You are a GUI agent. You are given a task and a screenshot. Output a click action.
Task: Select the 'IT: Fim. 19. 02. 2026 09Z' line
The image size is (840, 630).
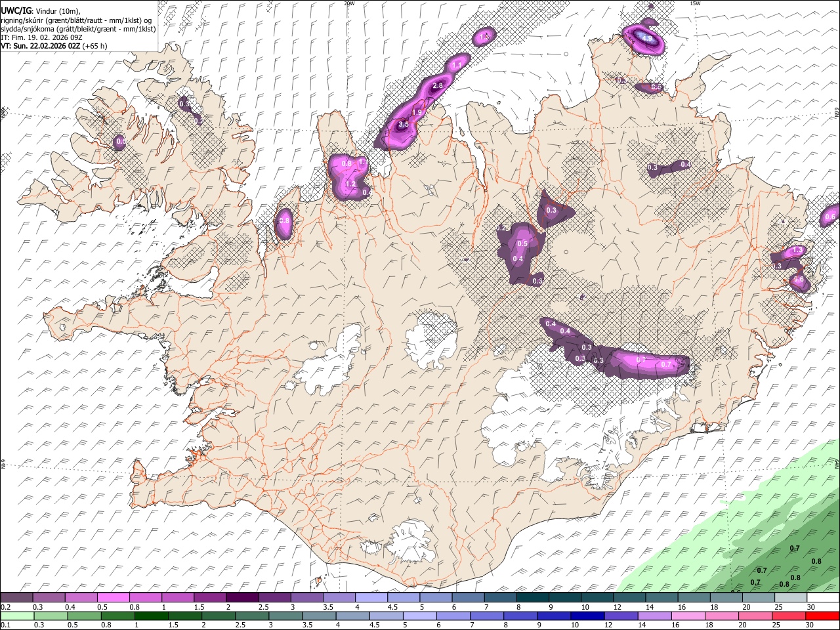tap(41, 37)
